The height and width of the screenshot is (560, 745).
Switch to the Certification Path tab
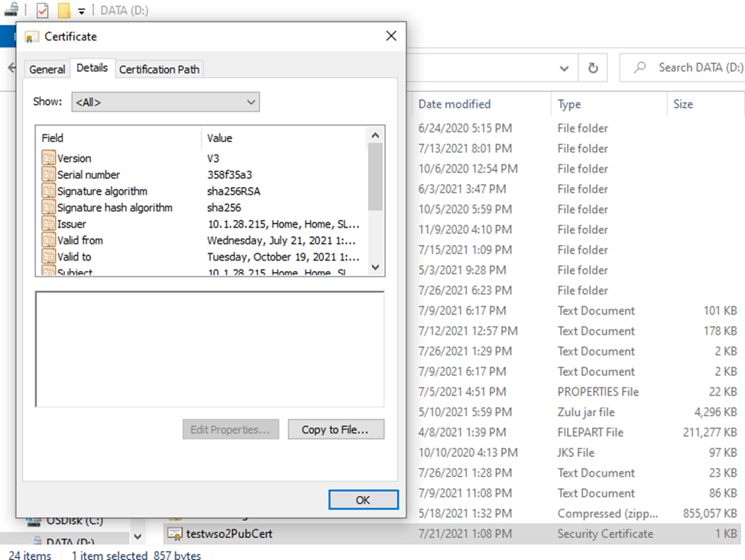coord(159,69)
